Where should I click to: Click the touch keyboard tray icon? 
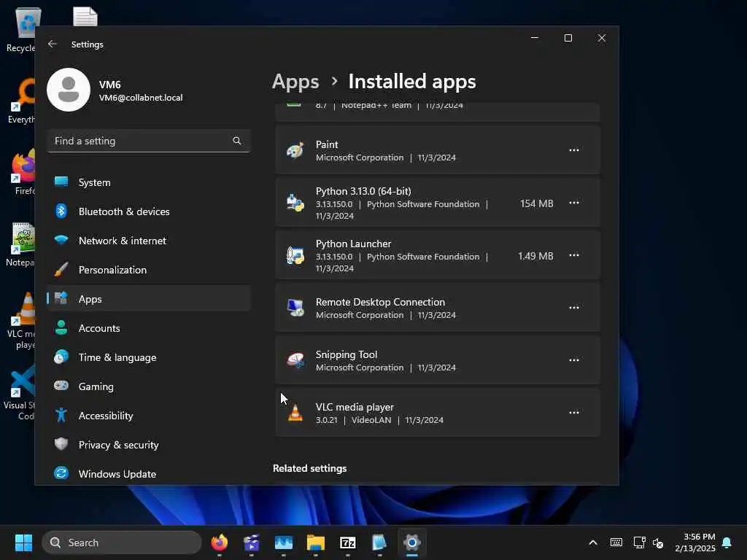616,542
